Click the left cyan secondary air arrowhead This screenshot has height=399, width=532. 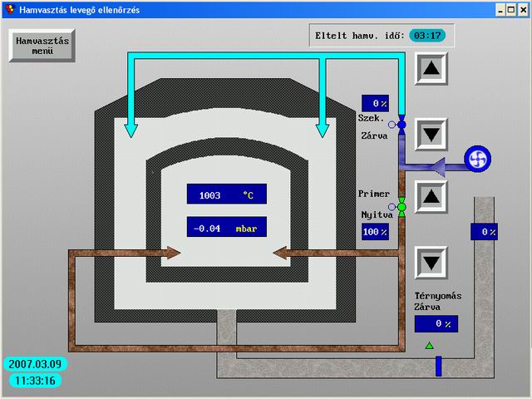131,131
